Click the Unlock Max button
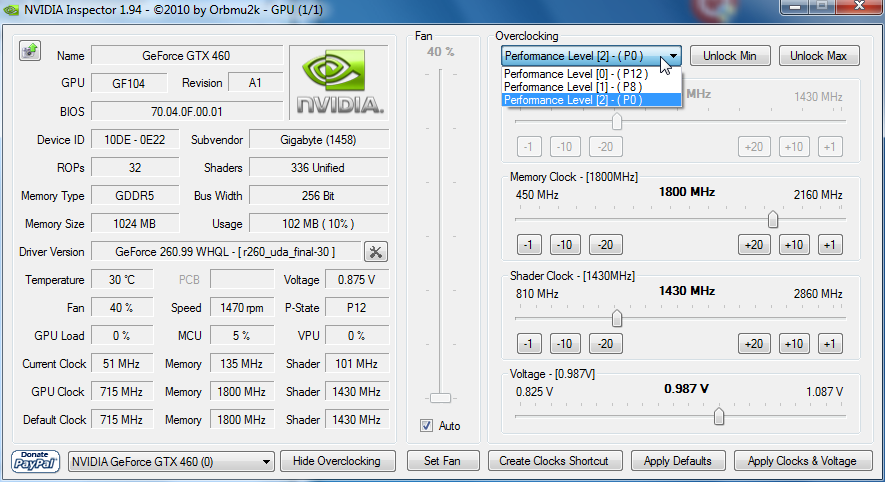 coord(818,56)
